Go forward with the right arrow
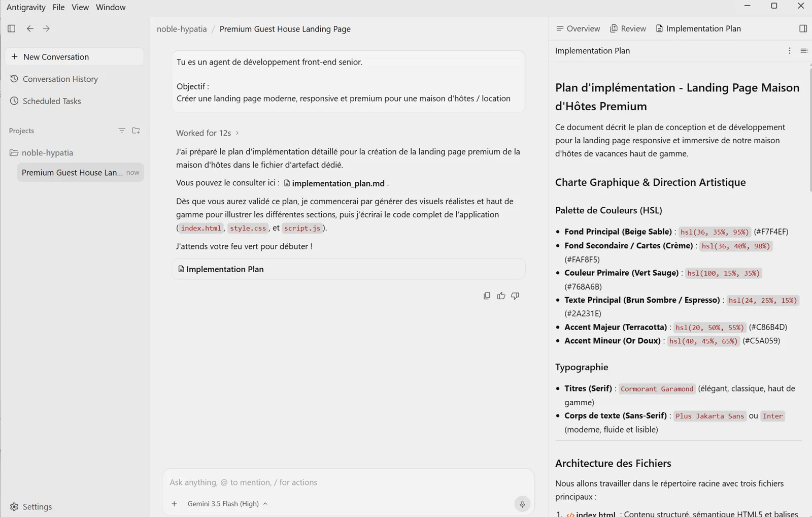This screenshot has height=517, width=812. click(x=46, y=28)
